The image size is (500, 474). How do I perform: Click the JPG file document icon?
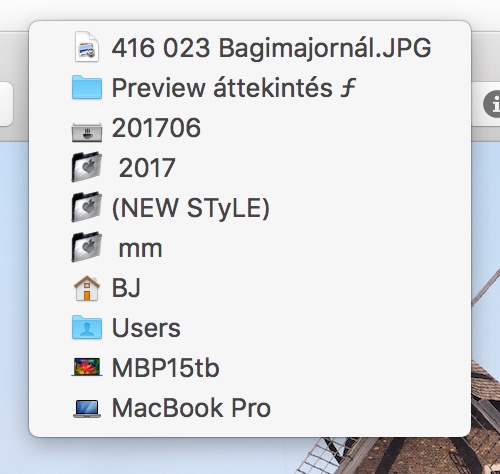pyautogui.click(x=87, y=47)
